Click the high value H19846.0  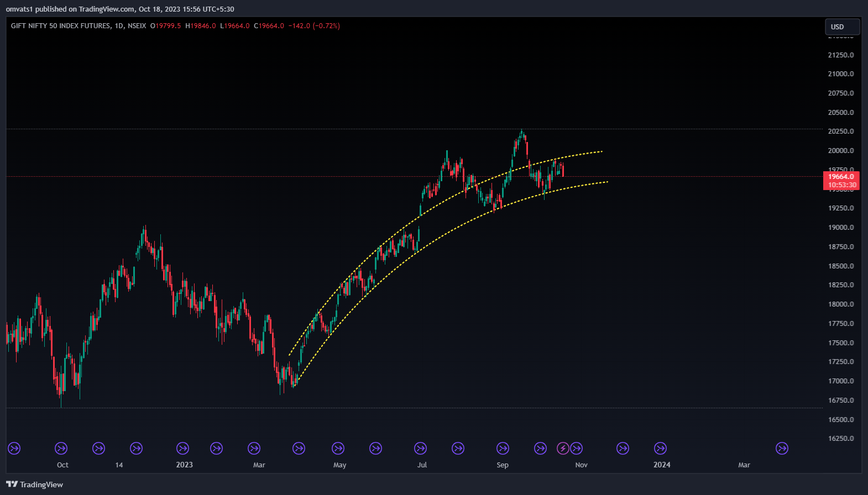pyautogui.click(x=201, y=26)
